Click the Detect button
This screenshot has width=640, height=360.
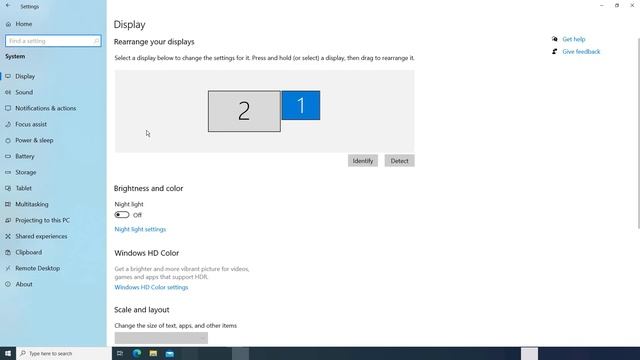click(399, 161)
